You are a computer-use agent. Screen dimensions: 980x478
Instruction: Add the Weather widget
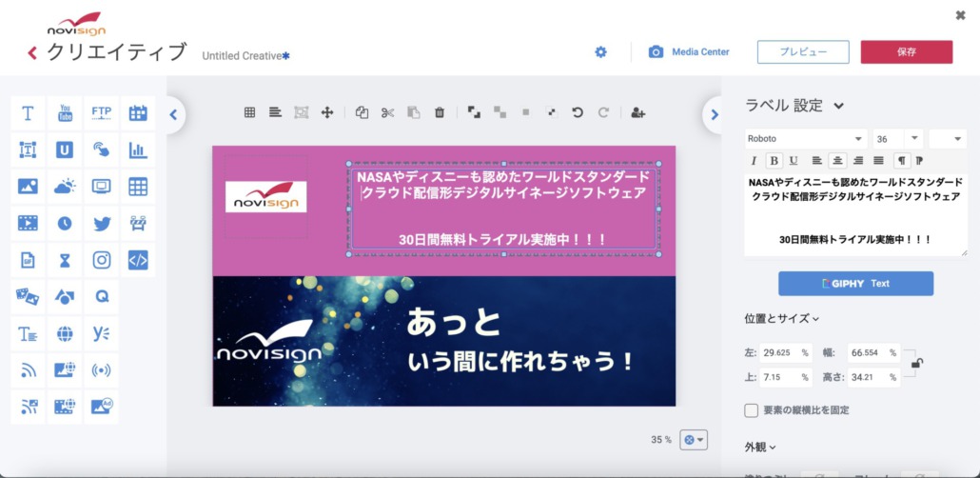[65, 187]
